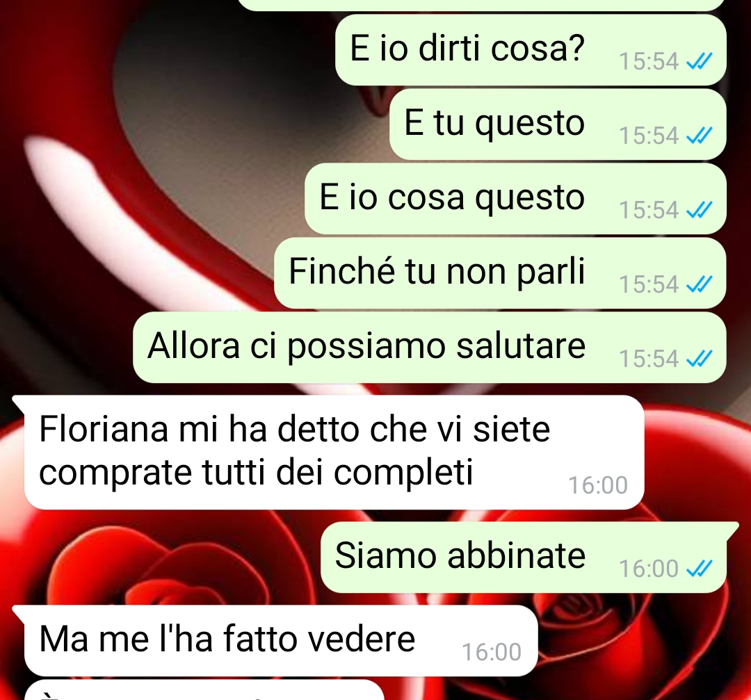Tap the cut-off green bubble at the top
The width and height of the screenshot is (751, 700).
[x=481, y=6]
